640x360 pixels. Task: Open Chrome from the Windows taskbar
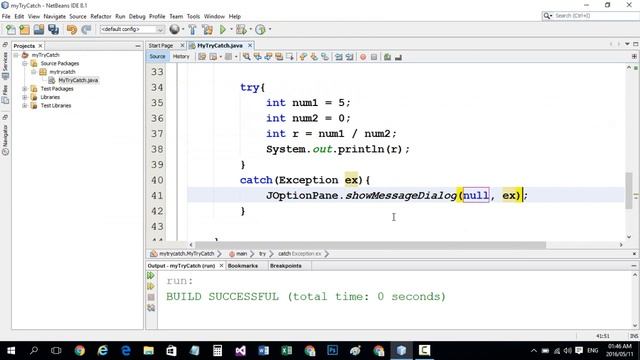(x=80, y=351)
